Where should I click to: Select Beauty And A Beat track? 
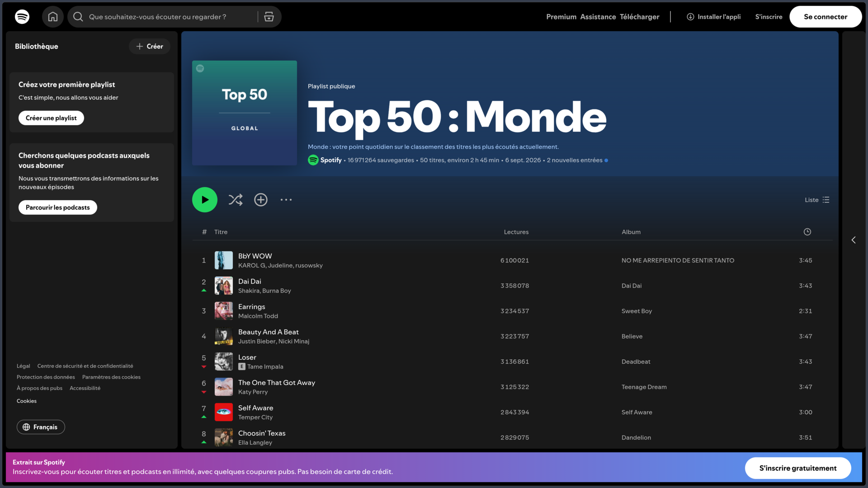[269, 332]
